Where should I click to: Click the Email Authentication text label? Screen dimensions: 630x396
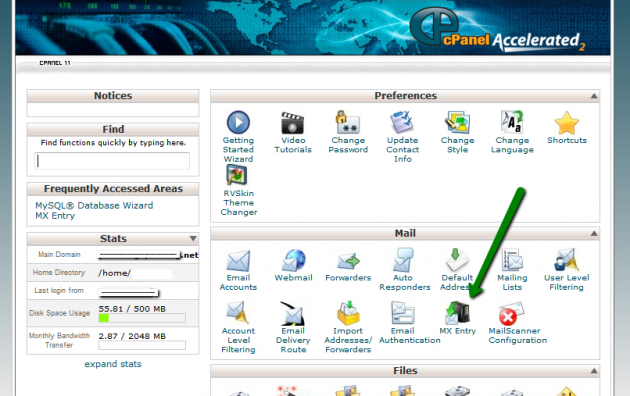pos(409,336)
